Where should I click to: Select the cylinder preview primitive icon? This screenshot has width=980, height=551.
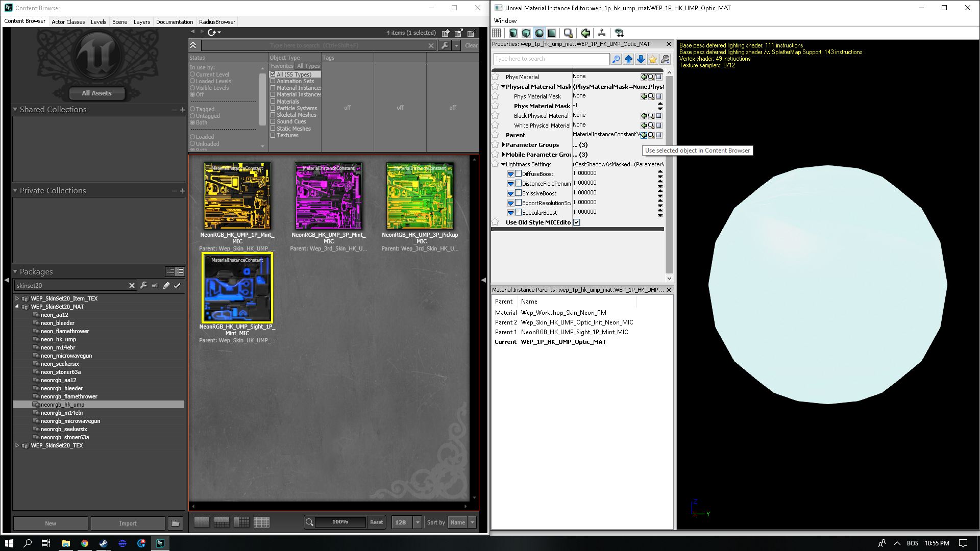point(513,33)
